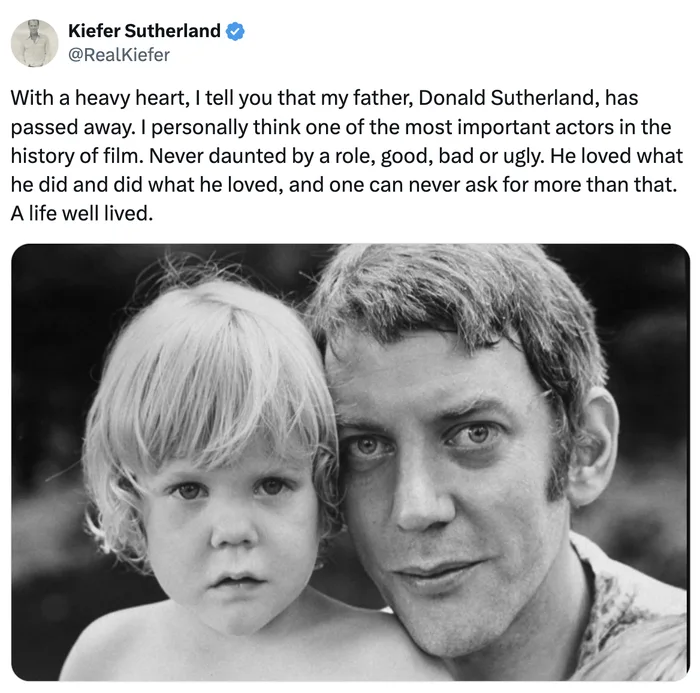700x693 pixels.
Task: Open Kiefer Sutherland's round profile avatar
Action: click(x=34, y=43)
